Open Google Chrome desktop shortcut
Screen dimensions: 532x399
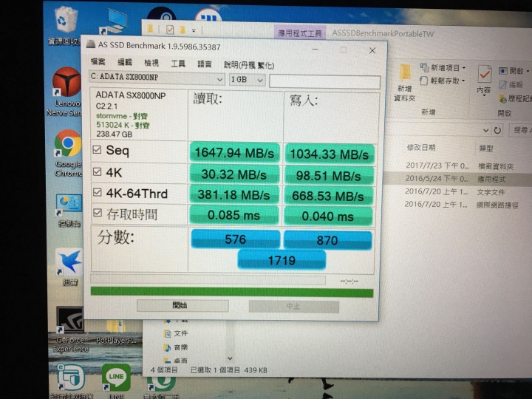point(68,153)
